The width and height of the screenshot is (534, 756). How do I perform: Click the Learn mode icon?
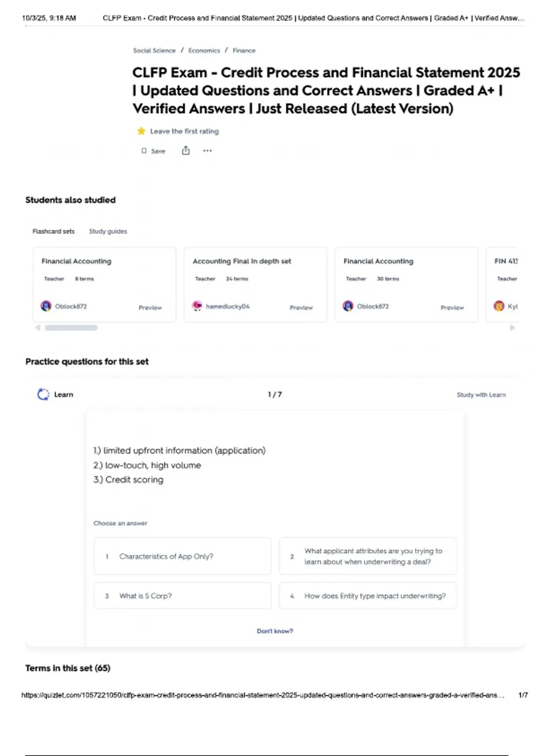tap(43, 394)
